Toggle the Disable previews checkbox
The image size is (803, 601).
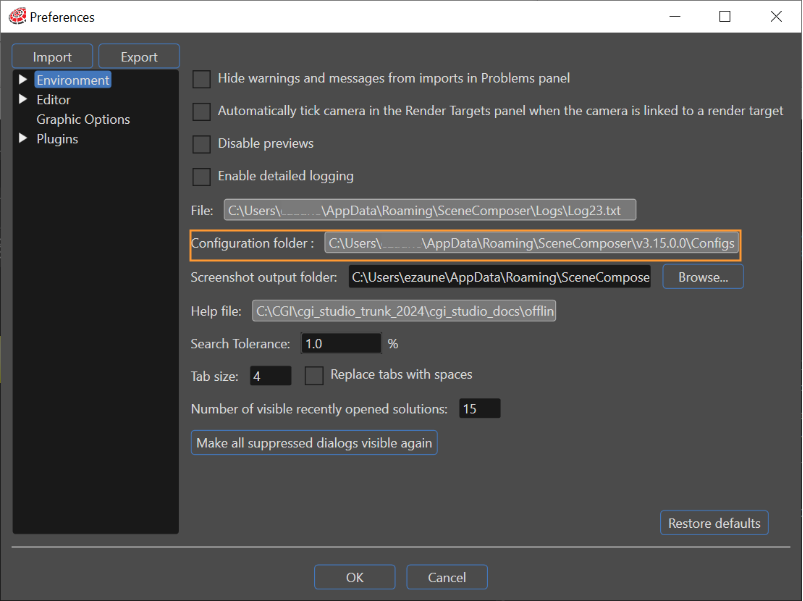click(201, 144)
